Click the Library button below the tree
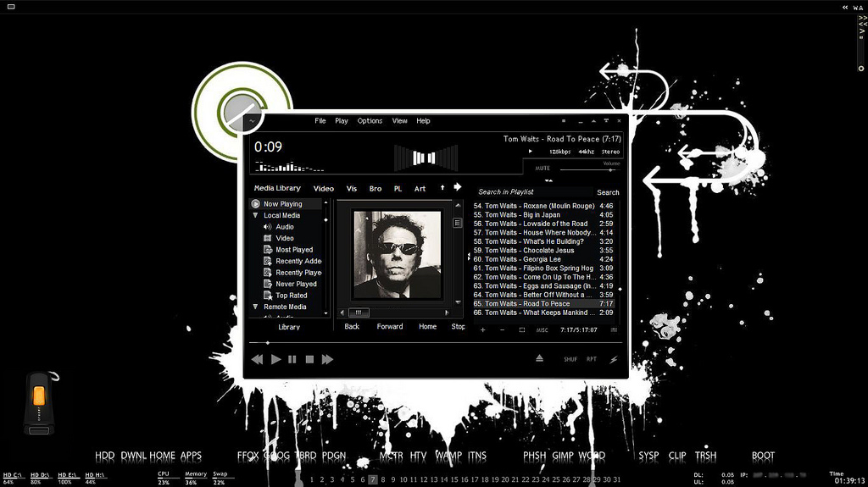 289,327
